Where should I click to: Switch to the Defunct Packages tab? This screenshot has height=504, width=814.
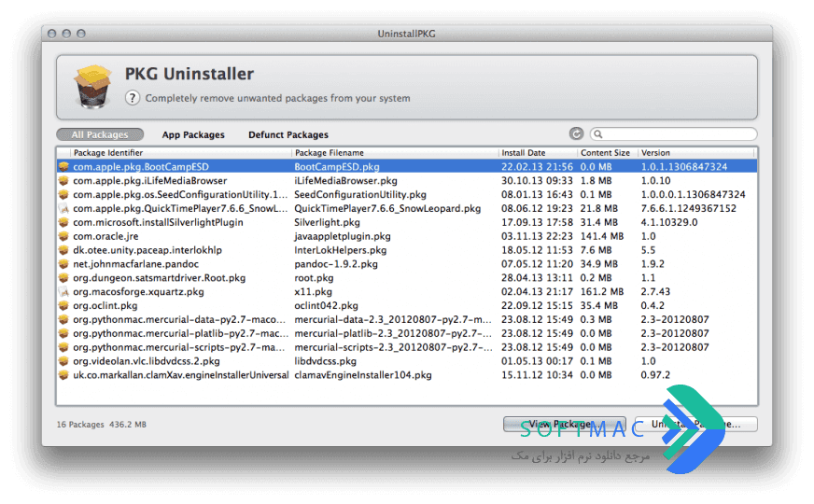[288, 135]
